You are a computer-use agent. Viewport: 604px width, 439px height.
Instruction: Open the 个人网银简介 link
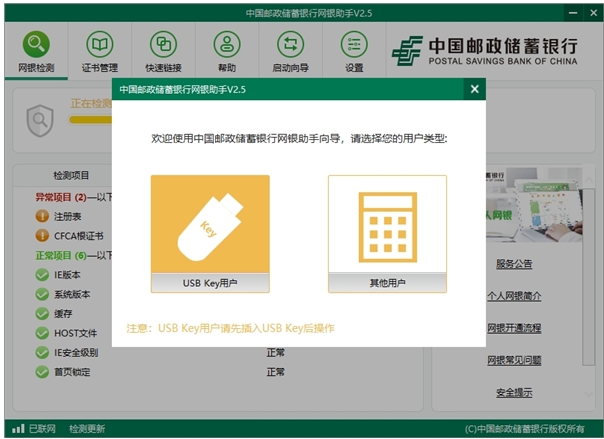pos(514,296)
